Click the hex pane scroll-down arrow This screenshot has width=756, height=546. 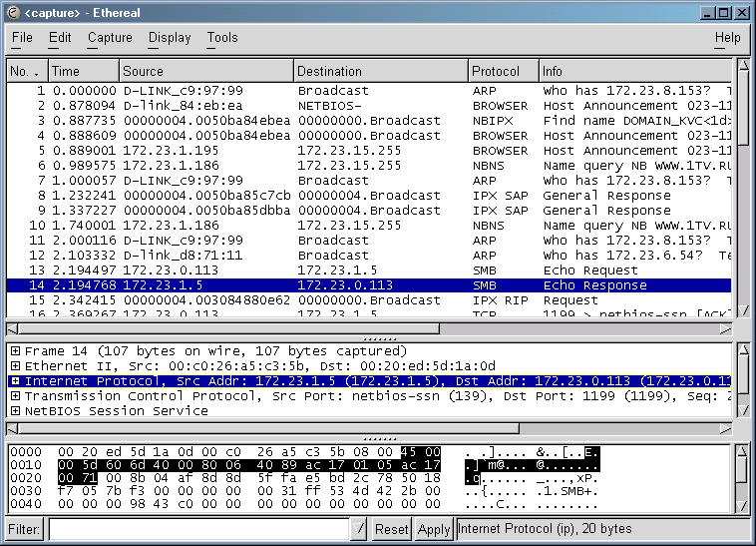(742, 505)
